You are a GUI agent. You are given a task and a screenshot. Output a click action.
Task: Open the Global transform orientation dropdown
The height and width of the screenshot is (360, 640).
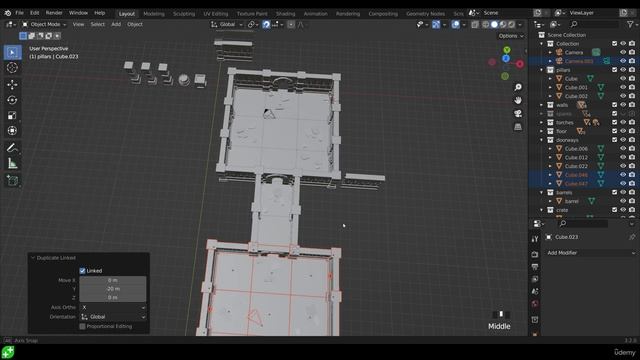point(227,24)
